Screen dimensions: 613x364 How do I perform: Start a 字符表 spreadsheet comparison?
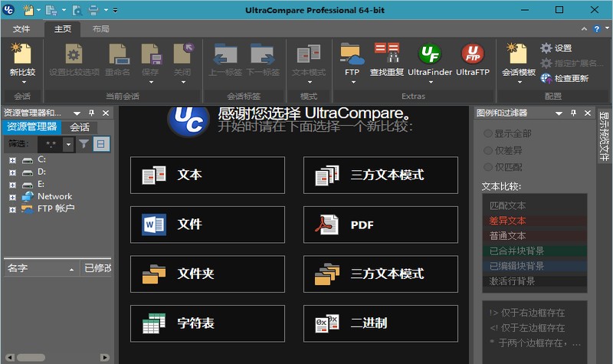pos(208,323)
